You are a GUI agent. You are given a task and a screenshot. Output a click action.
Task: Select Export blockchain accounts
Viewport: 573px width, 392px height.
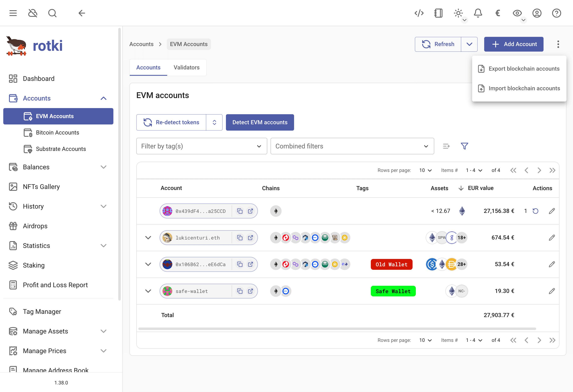click(x=519, y=69)
